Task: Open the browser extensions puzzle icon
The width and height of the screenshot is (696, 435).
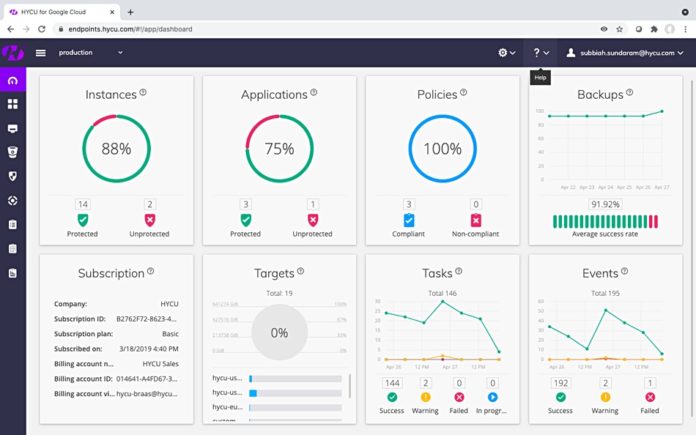Action: [x=654, y=29]
